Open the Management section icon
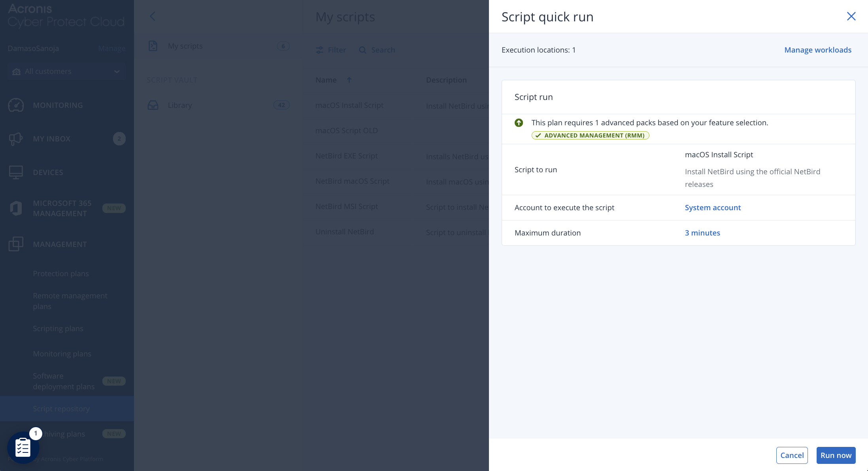Viewport: 868px width, 471px height. pyautogui.click(x=16, y=244)
